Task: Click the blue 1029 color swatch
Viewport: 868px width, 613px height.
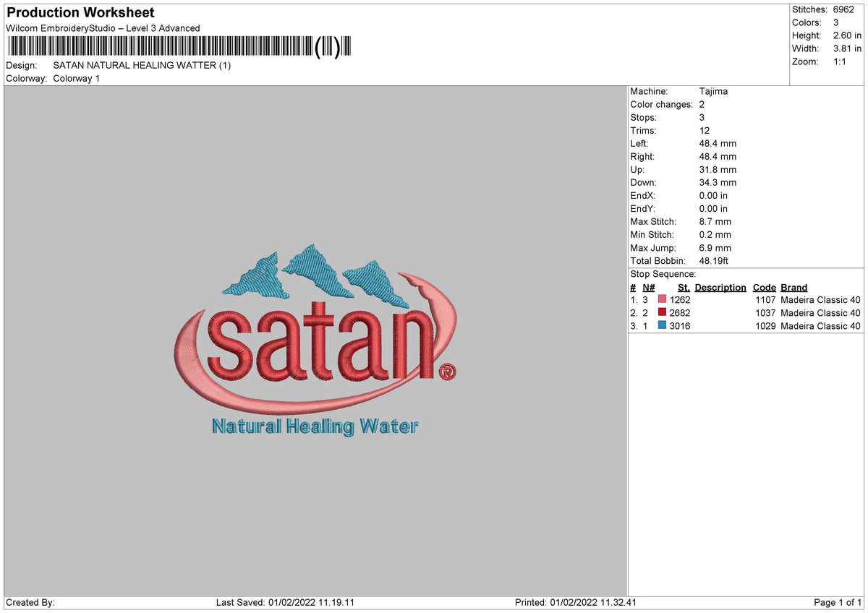Action: (662, 326)
